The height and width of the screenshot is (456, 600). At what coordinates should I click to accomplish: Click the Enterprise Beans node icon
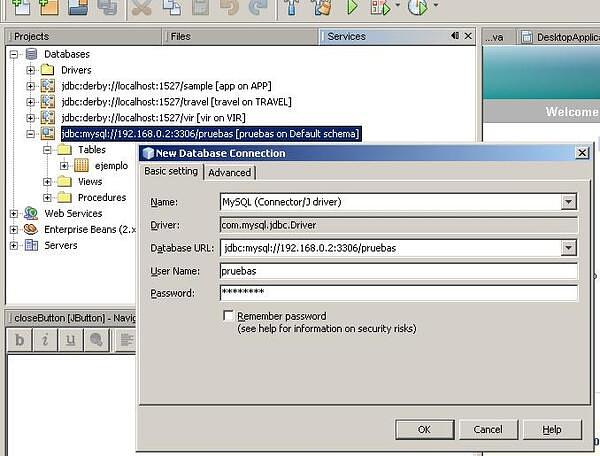31,229
